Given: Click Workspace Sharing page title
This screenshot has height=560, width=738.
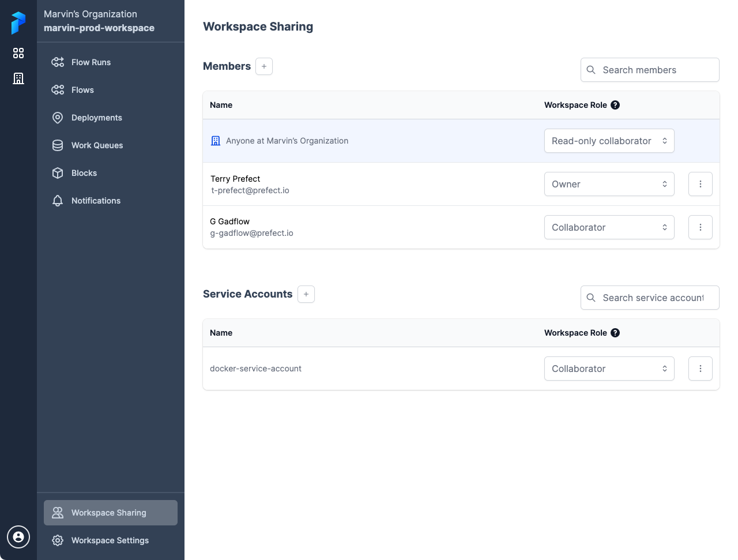Looking at the screenshot, I should click(258, 27).
